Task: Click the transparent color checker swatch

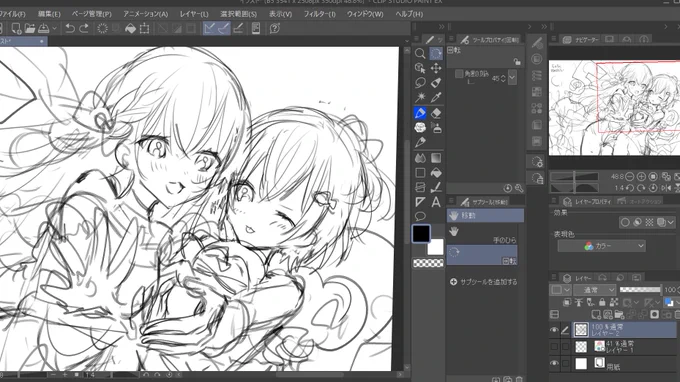Action: tap(428, 263)
